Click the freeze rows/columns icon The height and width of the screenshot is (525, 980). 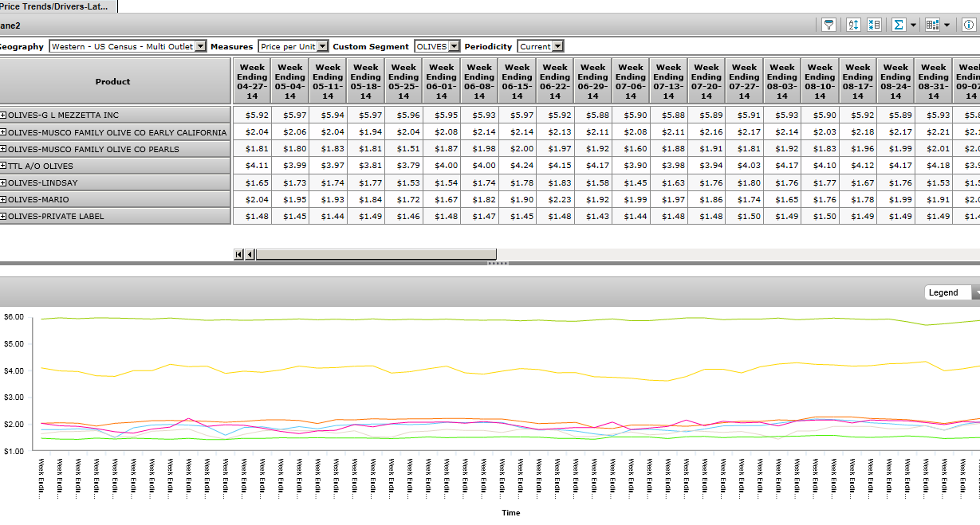[873, 25]
